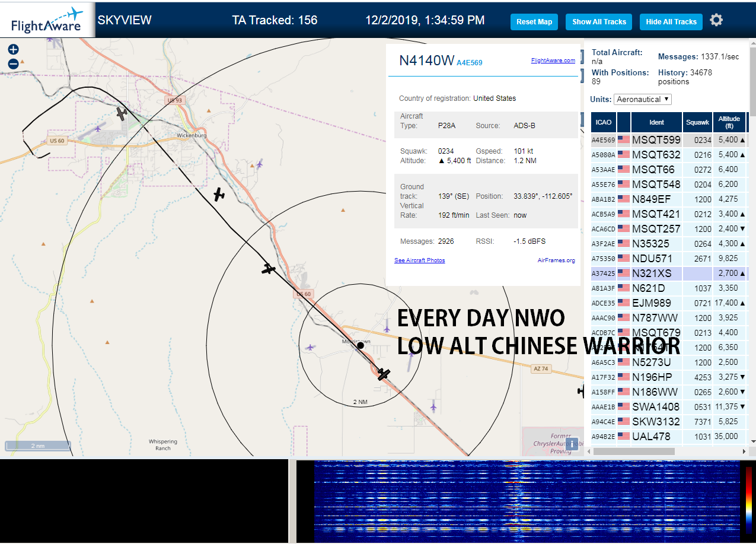Select the N35325 aircraft row
Screen dimensions: 756x544
coord(669,244)
